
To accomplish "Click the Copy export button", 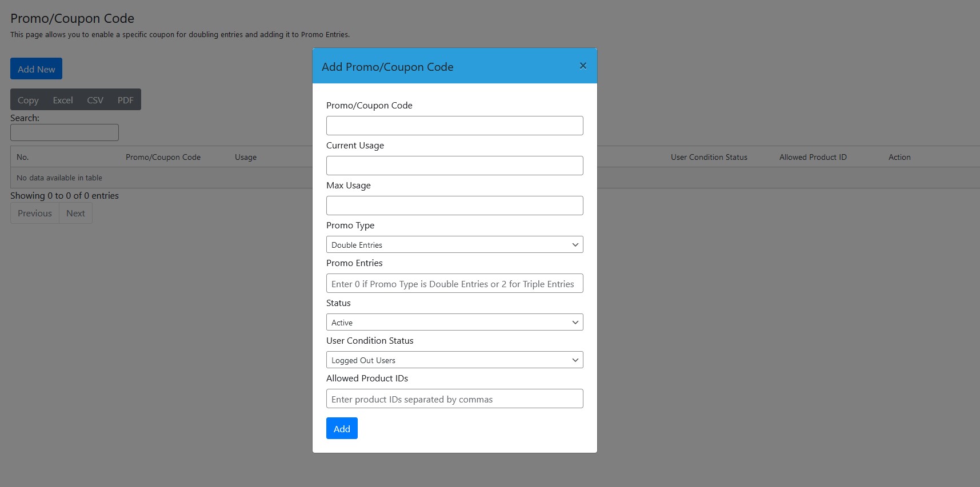I will pyautogui.click(x=28, y=100).
